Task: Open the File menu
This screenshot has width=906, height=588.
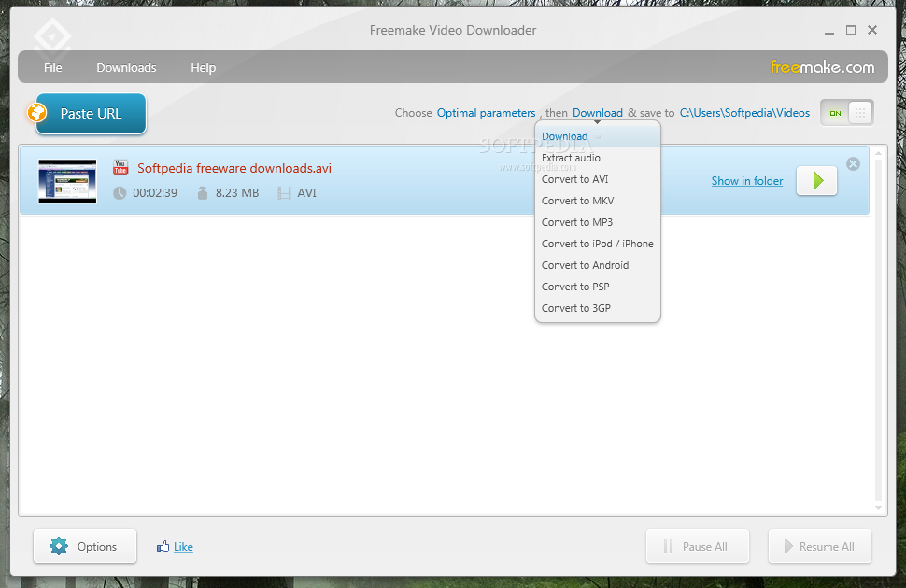Action: click(52, 67)
